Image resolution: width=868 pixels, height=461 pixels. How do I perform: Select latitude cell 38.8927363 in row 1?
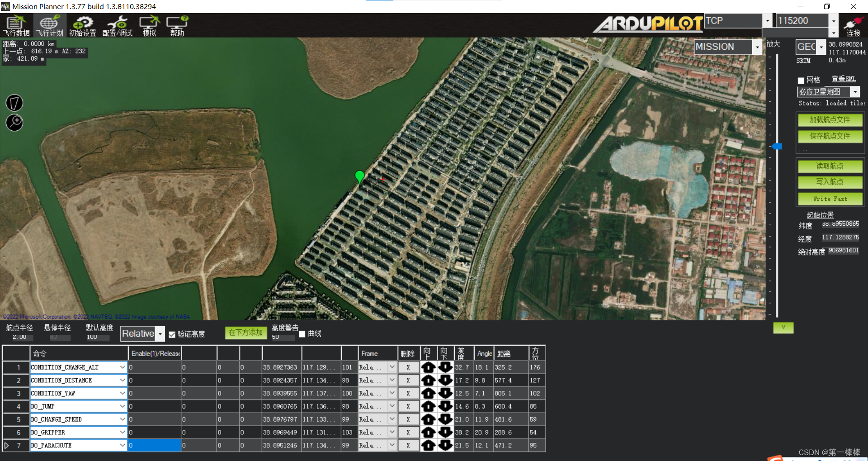[x=282, y=367]
